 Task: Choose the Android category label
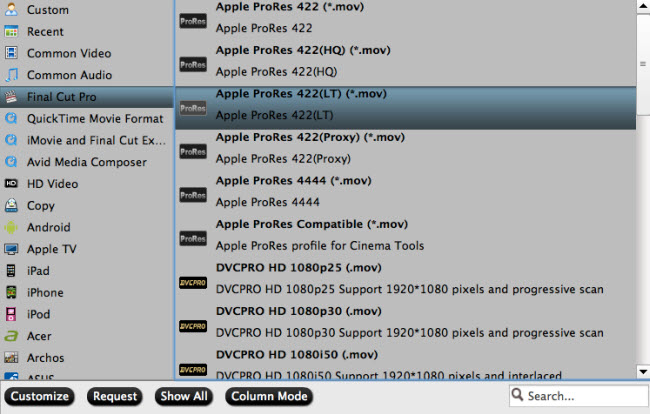point(49,227)
